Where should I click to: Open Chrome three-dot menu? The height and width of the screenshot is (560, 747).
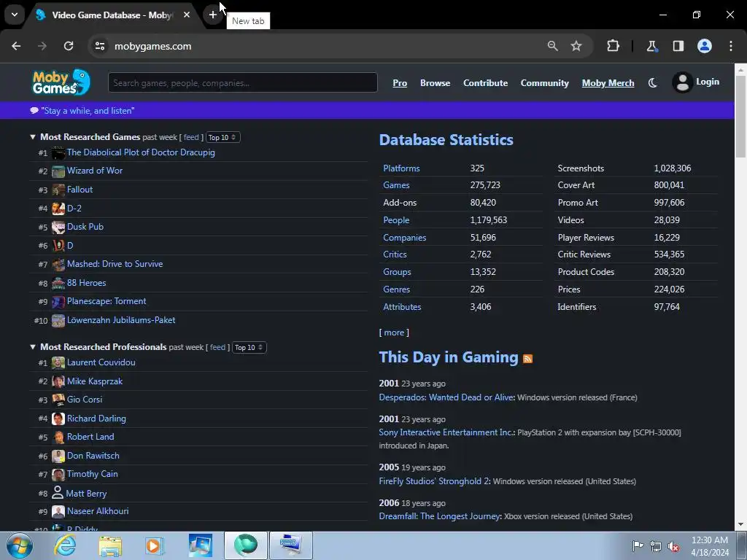[731, 46]
